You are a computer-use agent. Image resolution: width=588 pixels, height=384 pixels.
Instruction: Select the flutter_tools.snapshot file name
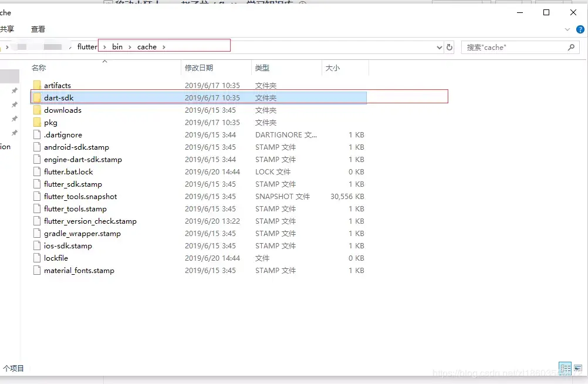click(80, 196)
